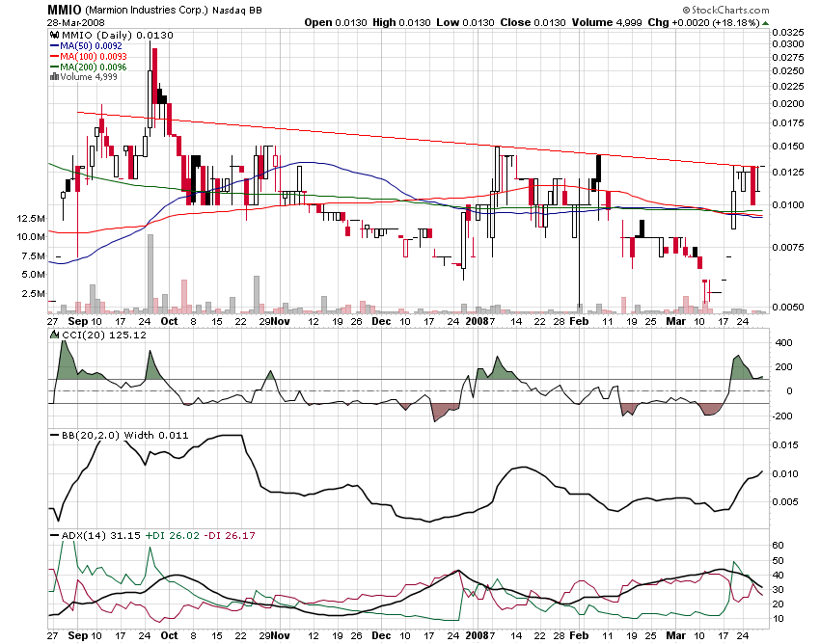Click the 40 mark on ADX scale
Viewport: 820px width, 644px height.
click(x=779, y=575)
